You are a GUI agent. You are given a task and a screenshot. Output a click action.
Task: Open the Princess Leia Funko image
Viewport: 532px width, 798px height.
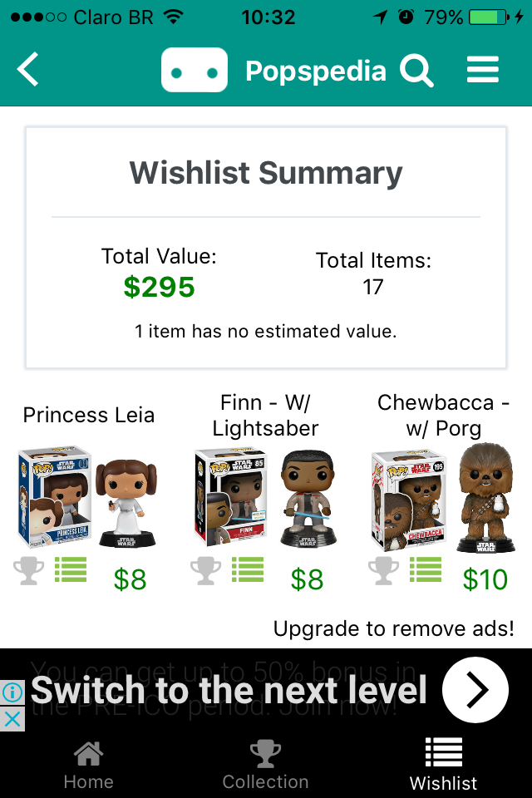pos(87,497)
